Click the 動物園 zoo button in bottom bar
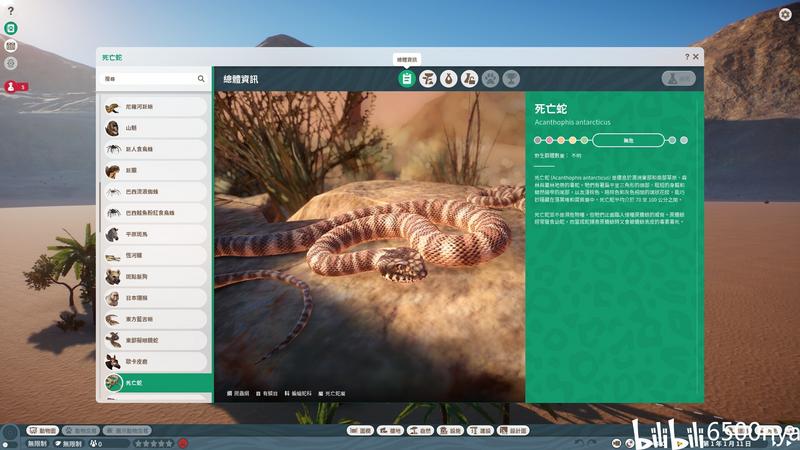The width and height of the screenshot is (800, 450). tap(43, 431)
